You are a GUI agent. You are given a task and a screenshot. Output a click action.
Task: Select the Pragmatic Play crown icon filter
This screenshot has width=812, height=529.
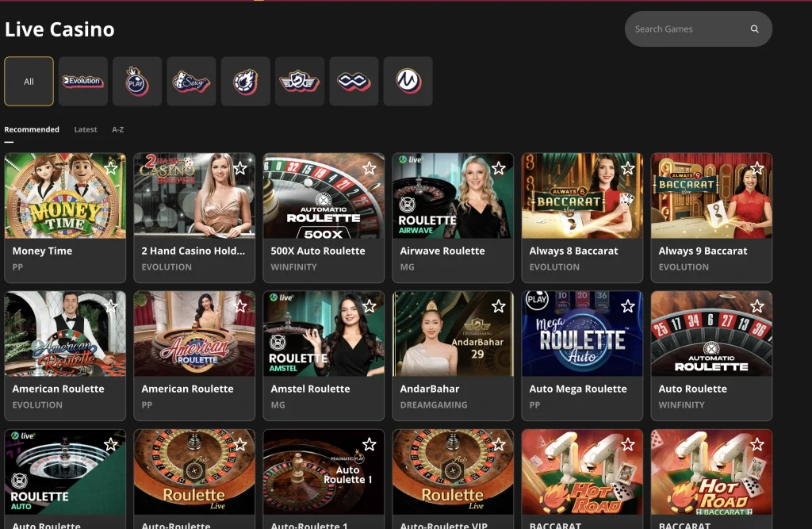tap(136, 81)
